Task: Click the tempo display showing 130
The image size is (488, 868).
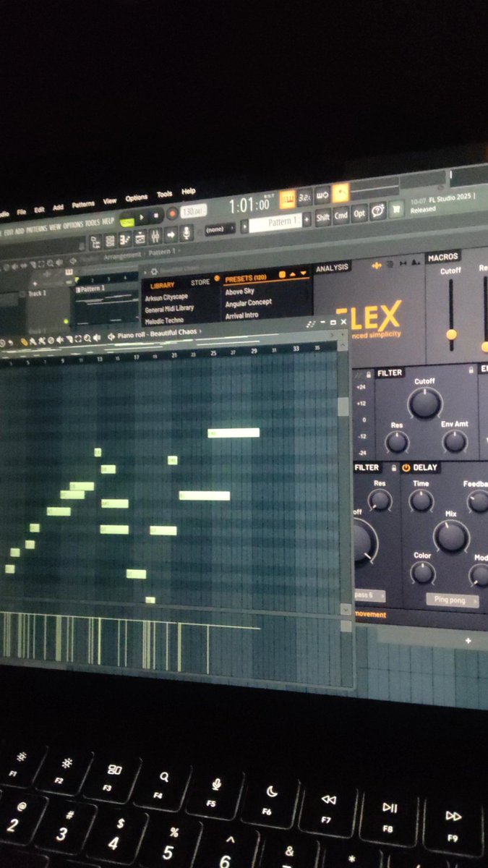Action: pyautogui.click(x=193, y=210)
